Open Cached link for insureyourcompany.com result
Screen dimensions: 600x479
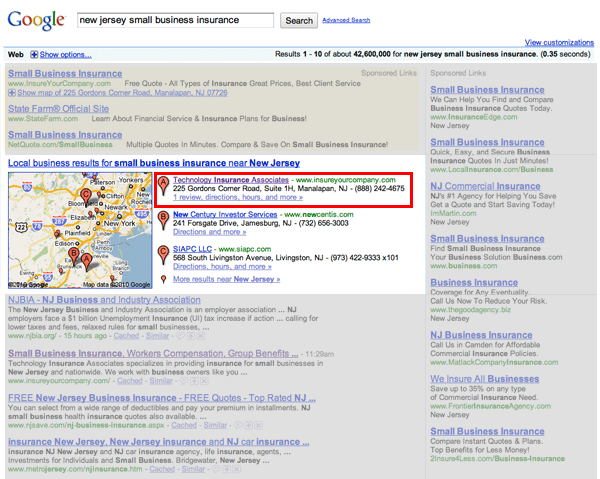coord(130,381)
